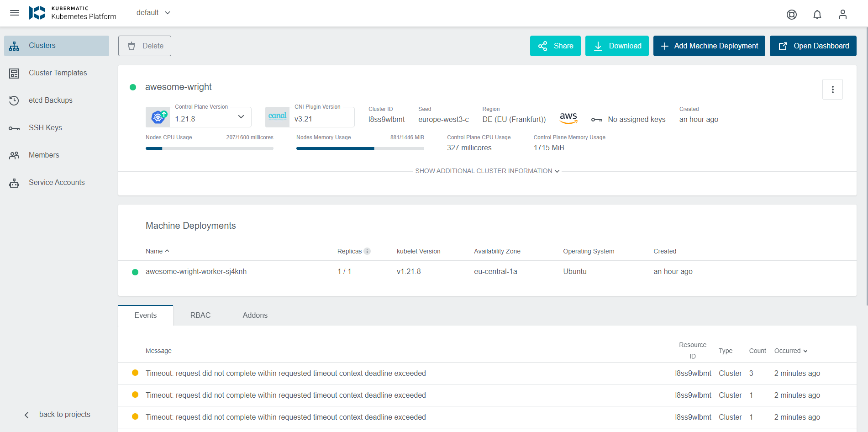Image resolution: width=868 pixels, height=432 pixels.
Task: Click the Add Machine Deployment button
Action: pos(709,46)
